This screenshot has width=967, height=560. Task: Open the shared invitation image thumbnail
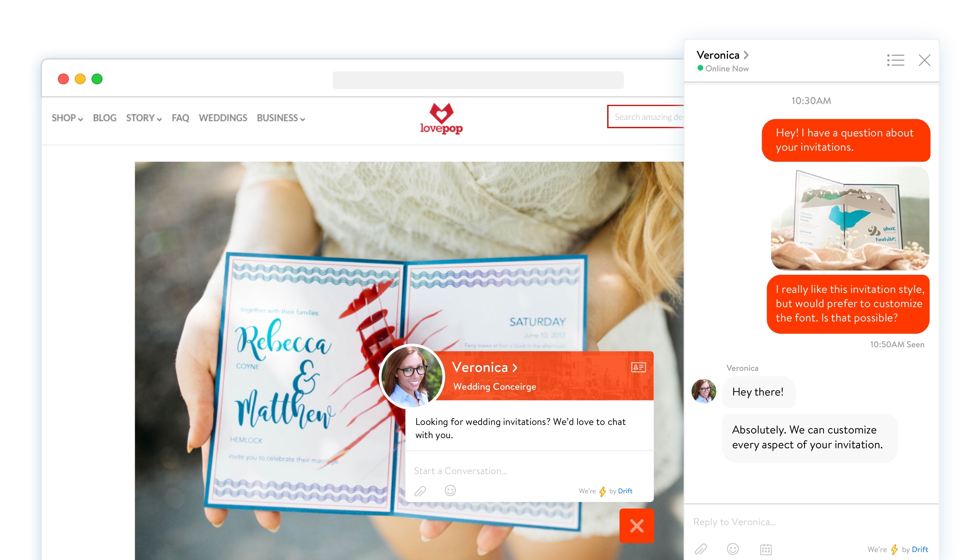click(850, 219)
